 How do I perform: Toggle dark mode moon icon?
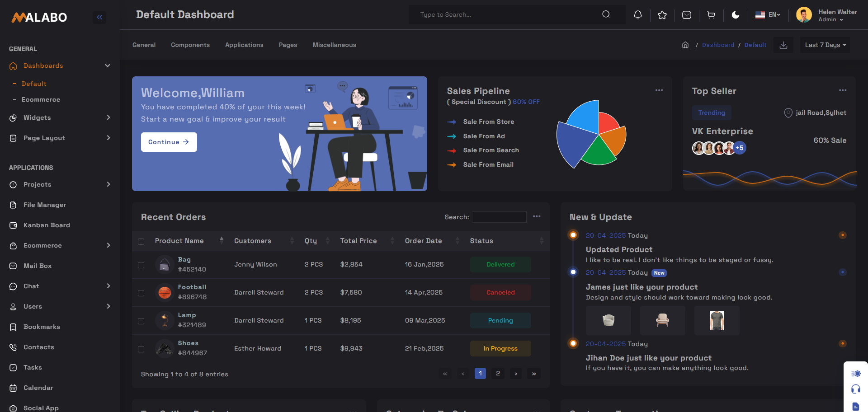[x=736, y=15]
